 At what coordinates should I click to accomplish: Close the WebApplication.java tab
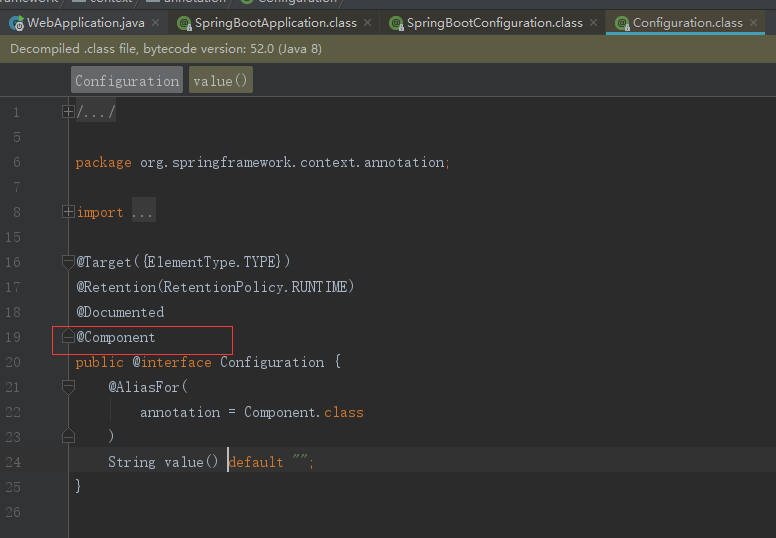[155, 23]
